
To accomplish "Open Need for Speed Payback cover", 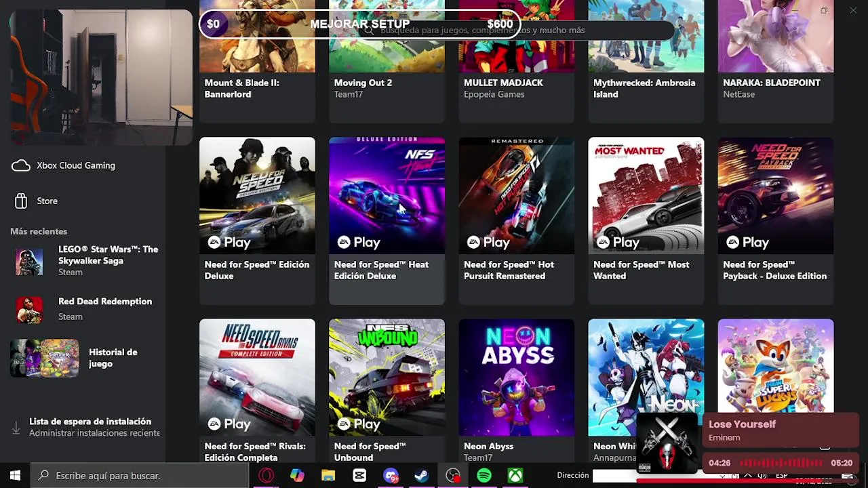I will [776, 196].
